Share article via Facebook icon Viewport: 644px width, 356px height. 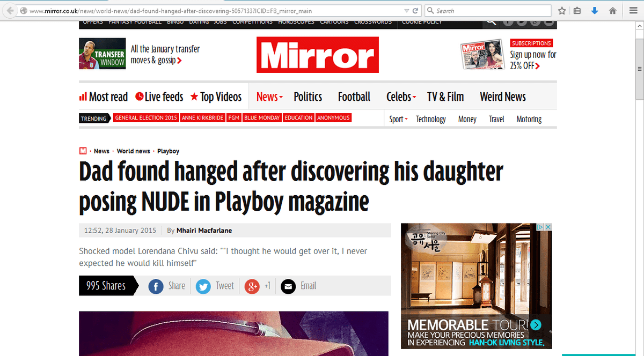[x=156, y=287]
